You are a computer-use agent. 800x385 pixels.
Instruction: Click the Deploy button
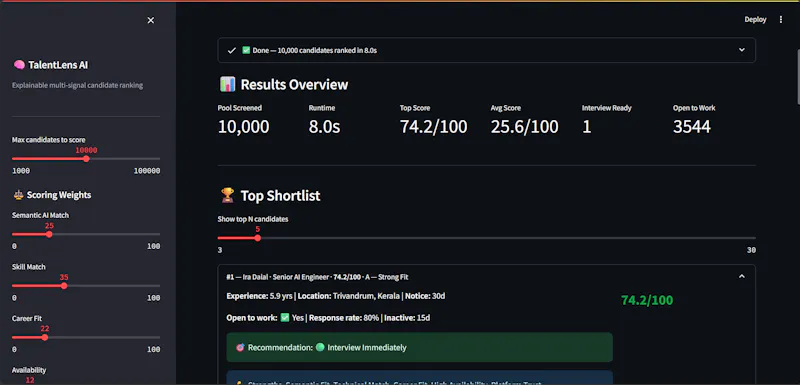point(755,19)
